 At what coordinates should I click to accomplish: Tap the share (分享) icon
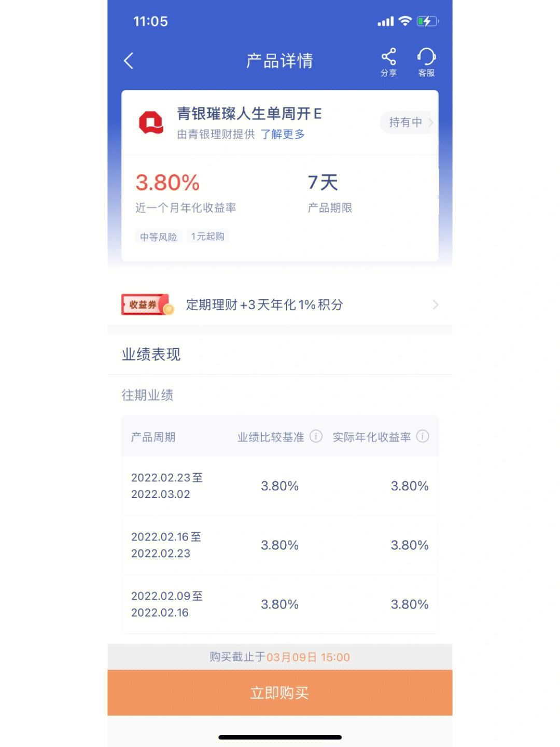coord(388,57)
